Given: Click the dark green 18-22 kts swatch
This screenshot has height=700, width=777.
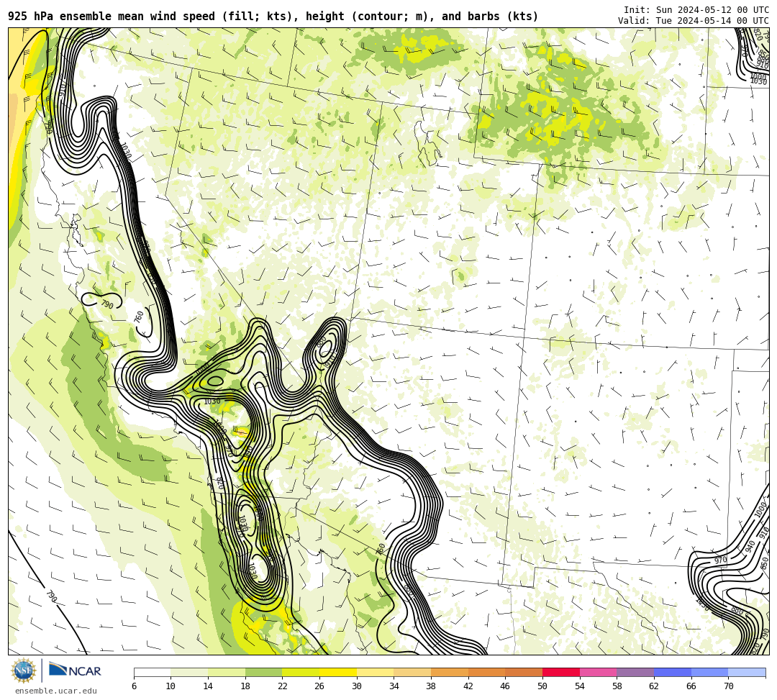Looking at the screenshot, I should tap(263, 672).
